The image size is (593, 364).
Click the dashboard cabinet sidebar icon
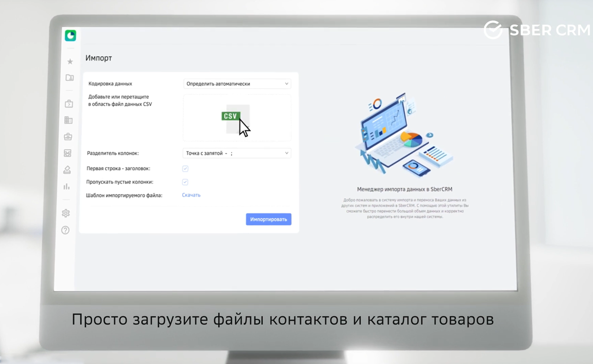coord(68,153)
